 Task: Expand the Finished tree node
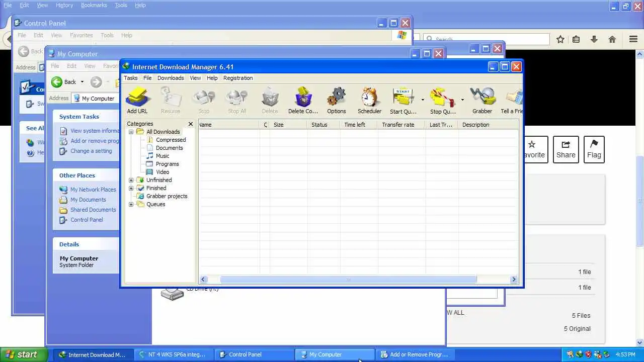click(131, 188)
